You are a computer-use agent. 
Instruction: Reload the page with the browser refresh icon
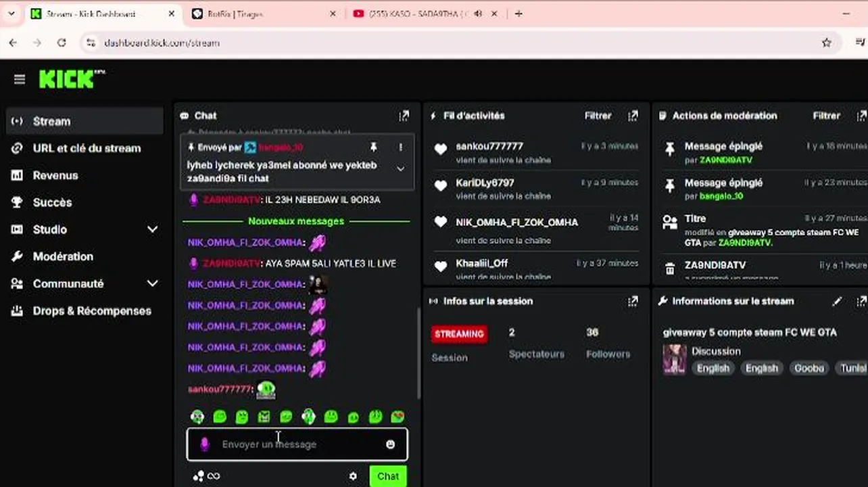pyautogui.click(x=62, y=43)
